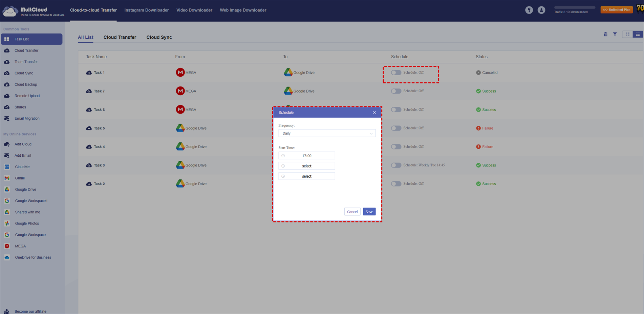
Task: Open Shared with me in the sidebar
Action: tap(27, 212)
